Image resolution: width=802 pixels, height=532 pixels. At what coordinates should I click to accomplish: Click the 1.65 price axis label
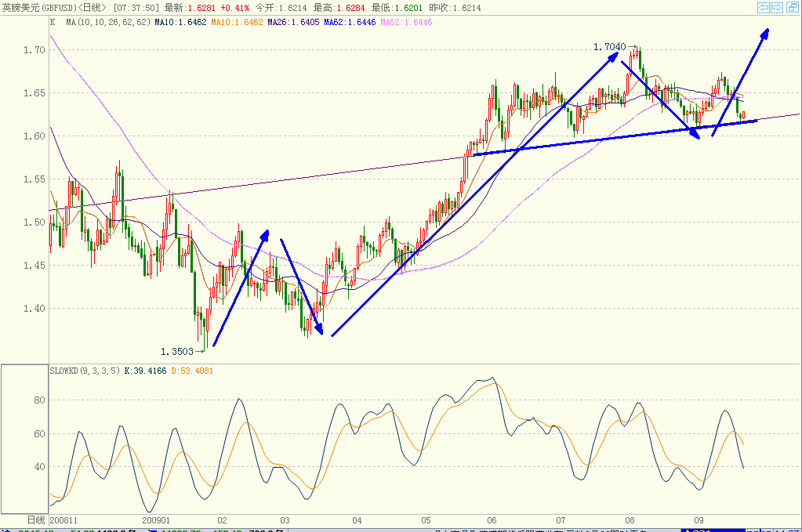pos(34,93)
